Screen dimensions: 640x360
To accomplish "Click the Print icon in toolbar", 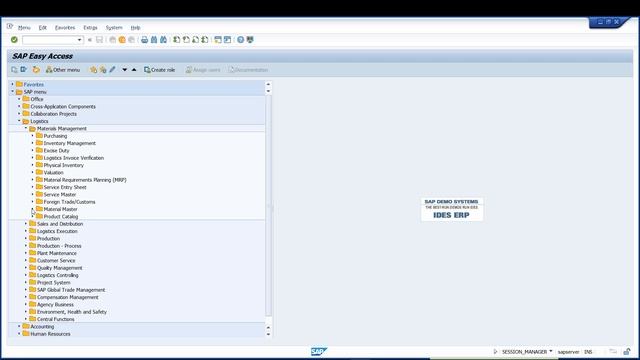I will tap(144, 40).
